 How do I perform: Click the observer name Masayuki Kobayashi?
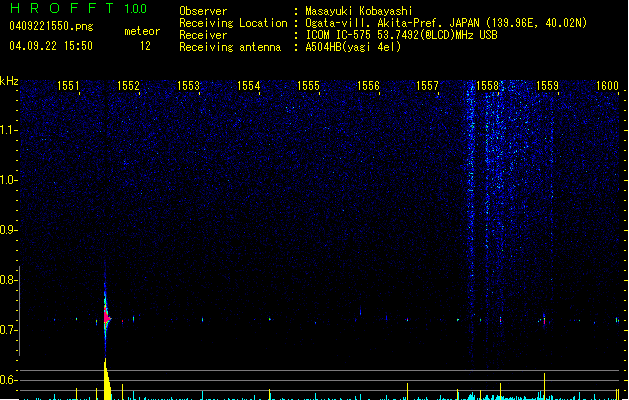tap(359, 11)
